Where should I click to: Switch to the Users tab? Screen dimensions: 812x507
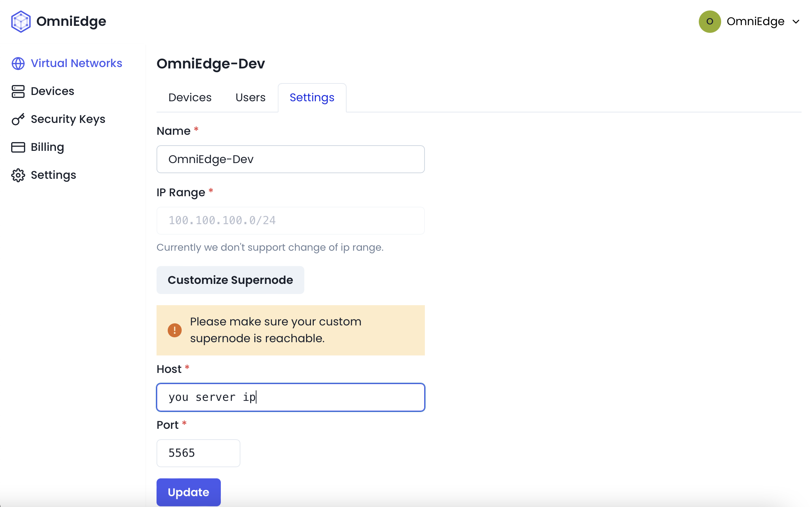250,97
